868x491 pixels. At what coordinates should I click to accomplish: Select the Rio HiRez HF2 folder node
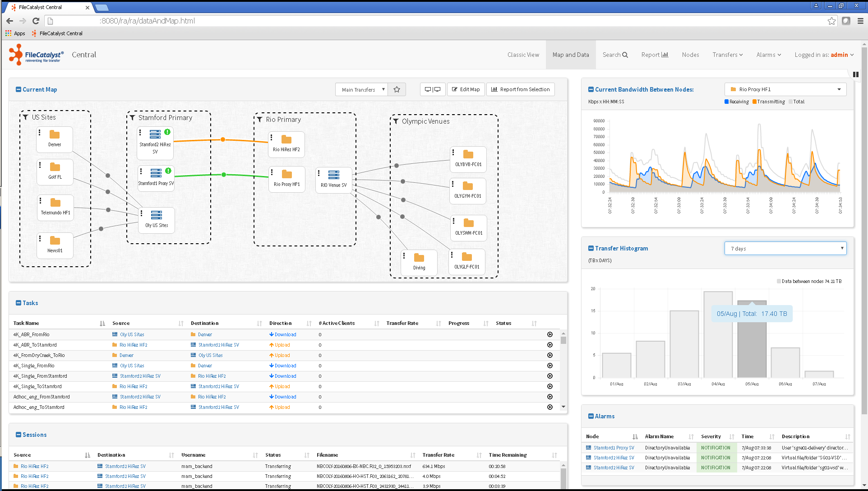pos(286,144)
